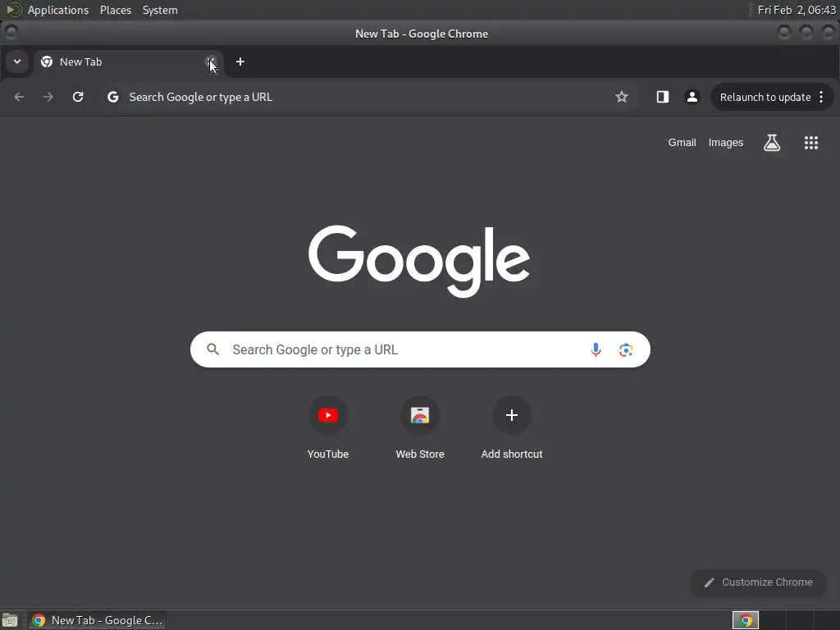
Task: Reload the current page
Action: (78, 97)
